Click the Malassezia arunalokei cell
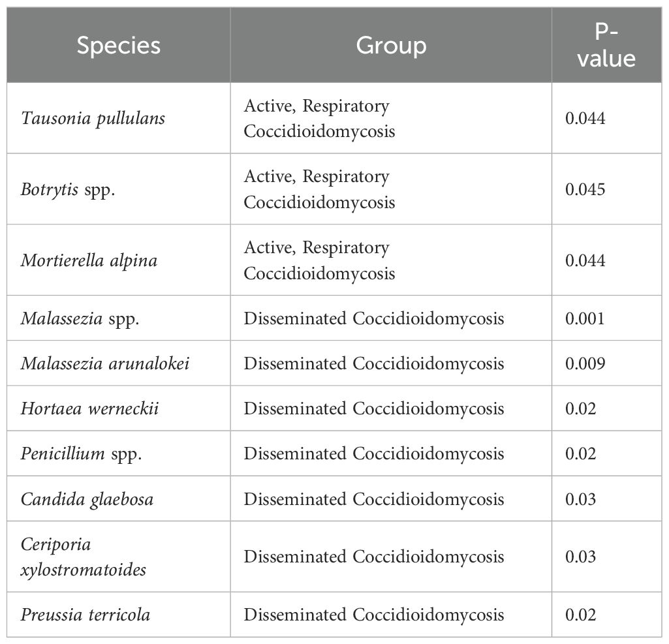The image size is (669, 644). [105, 363]
